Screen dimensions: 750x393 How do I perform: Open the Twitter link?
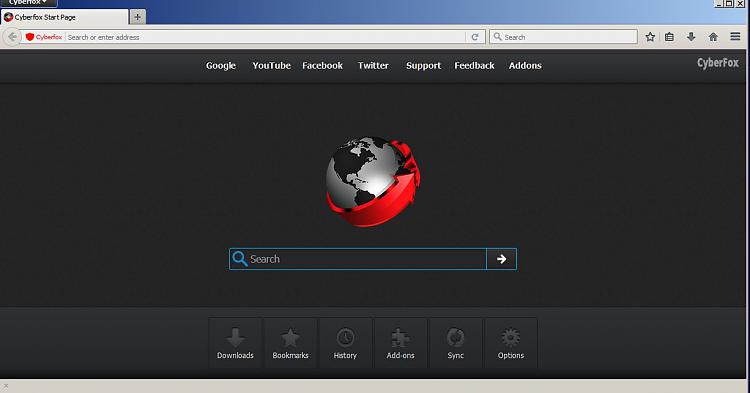[x=373, y=66]
